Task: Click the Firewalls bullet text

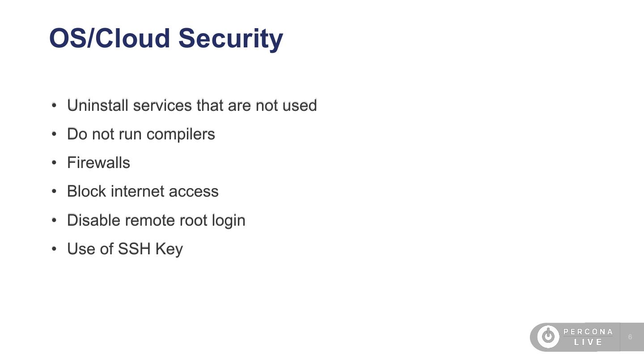Action: point(98,163)
